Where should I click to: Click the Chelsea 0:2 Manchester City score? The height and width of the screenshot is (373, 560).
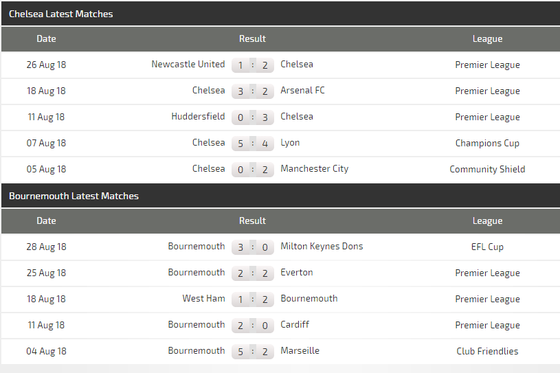(x=252, y=169)
